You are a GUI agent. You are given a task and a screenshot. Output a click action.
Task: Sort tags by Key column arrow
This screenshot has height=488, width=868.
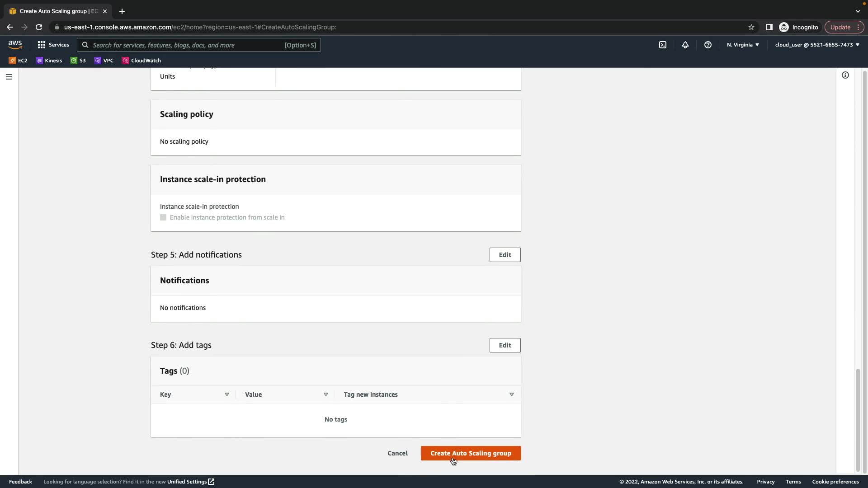pyautogui.click(x=227, y=394)
